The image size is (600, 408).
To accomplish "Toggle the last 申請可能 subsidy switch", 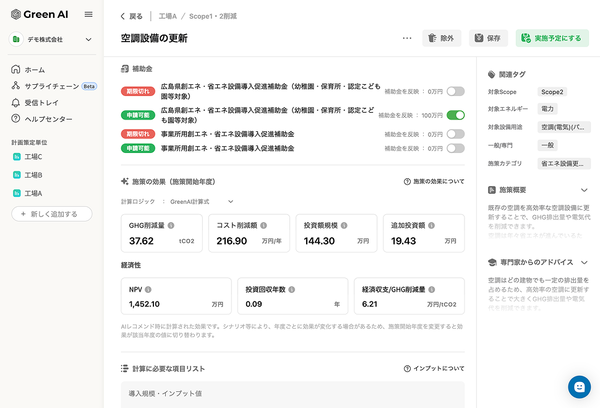I will click(455, 148).
